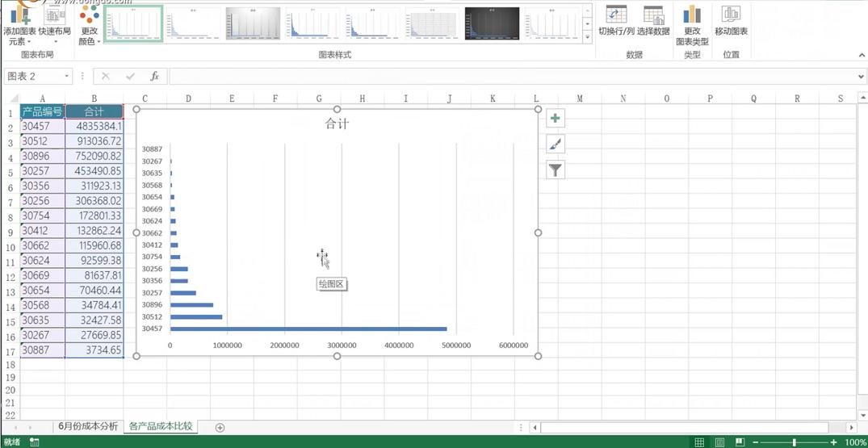Click the Chart Elements plus button
The width and height of the screenshot is (868, 448).
click(556, 119)
